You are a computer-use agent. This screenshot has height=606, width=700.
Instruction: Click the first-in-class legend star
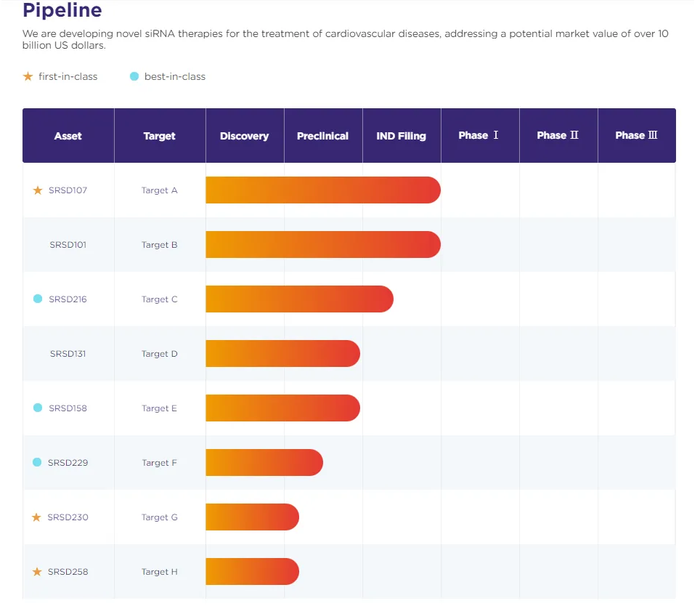coord(28,76)
